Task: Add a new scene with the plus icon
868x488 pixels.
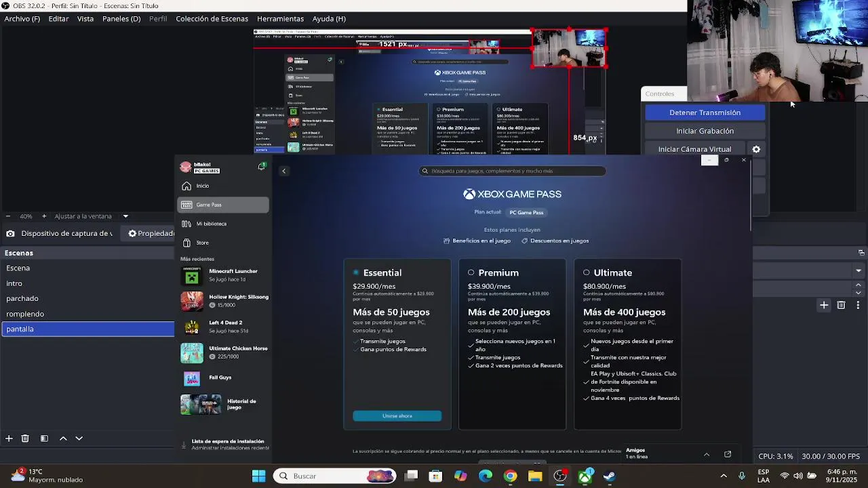Action: click(x=9, y=439)
